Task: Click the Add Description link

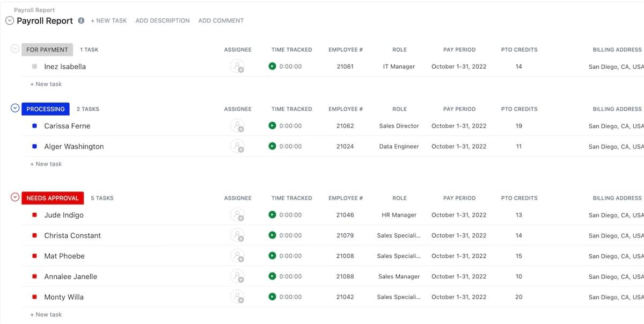Action: click(x=162, y=21)
